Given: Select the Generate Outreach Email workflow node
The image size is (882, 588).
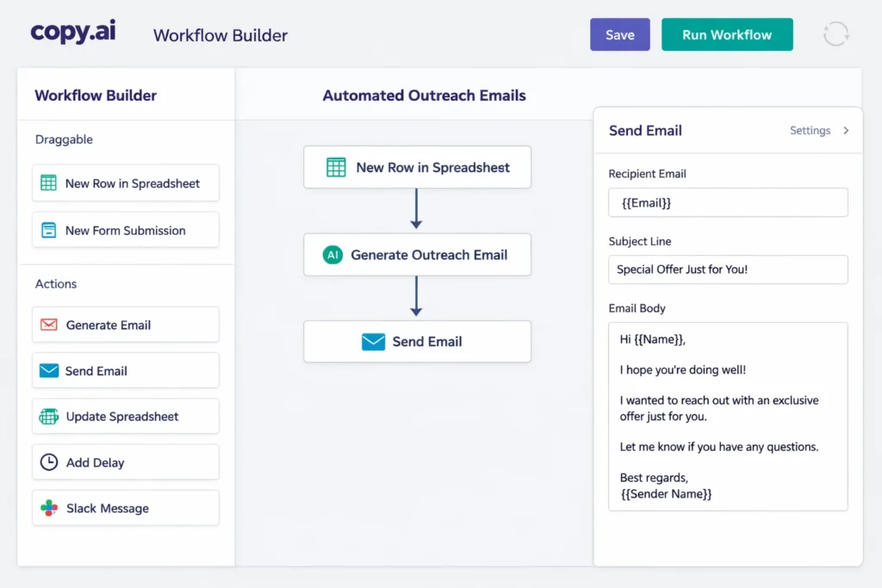Looking at the screenshot, I should pyautogui.click(x=417, y=255).
